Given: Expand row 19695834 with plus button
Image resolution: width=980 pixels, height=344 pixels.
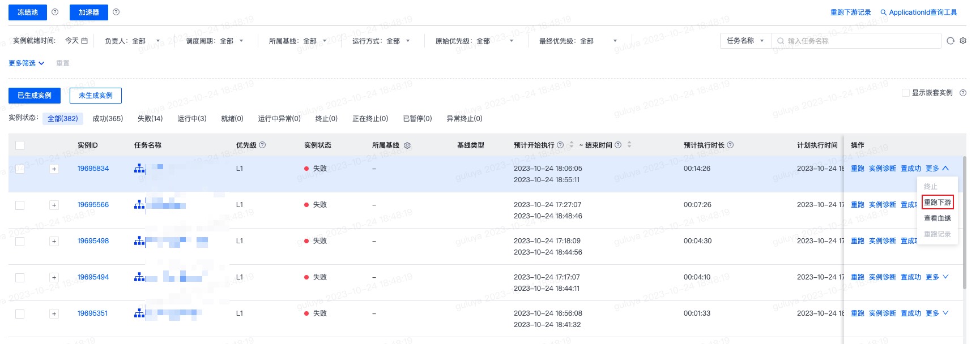Looking at the screenshot, I should click(54, 169).
